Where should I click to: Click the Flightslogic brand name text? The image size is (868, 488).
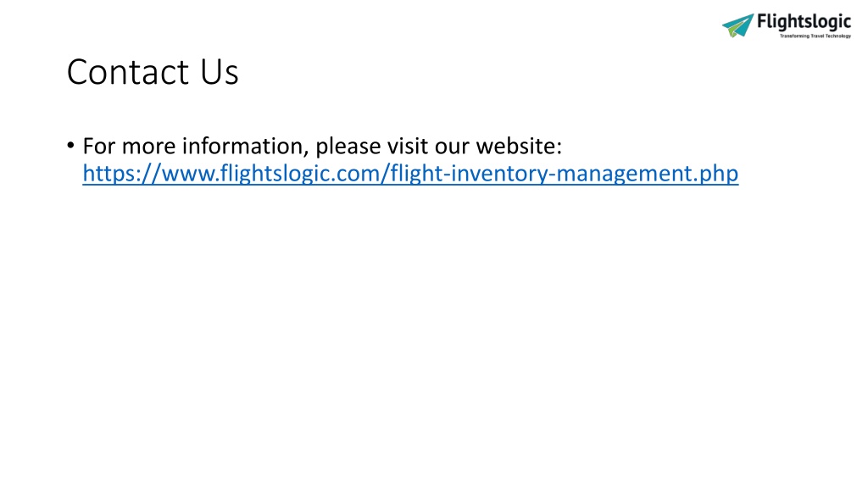(804, 22)
